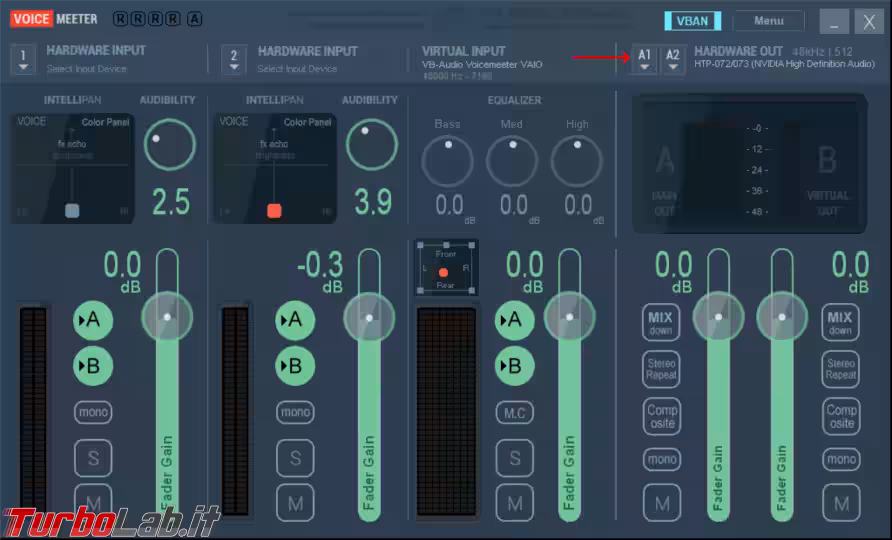Viewport: 892px width, 540px height.
Task: Toggle bus B routing for virtual input
Action: [514, 366]
